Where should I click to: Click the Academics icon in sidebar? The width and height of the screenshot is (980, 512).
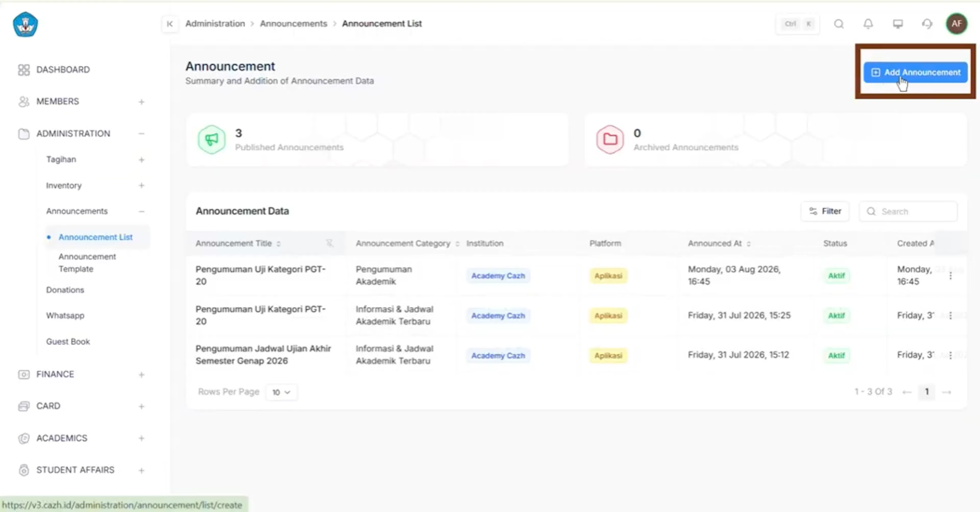pyautogui.click(x=23, y=438)
